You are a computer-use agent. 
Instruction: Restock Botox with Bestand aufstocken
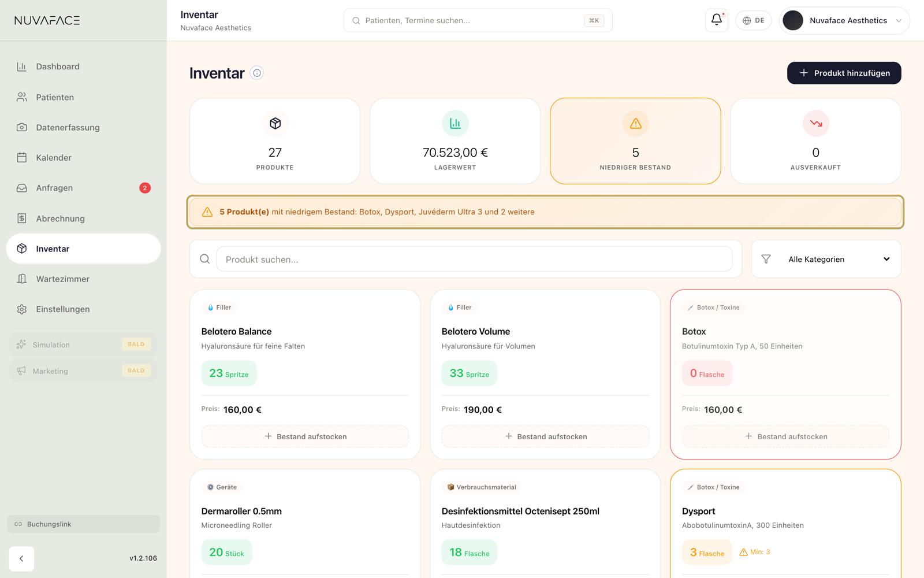(x=785, y=436)
